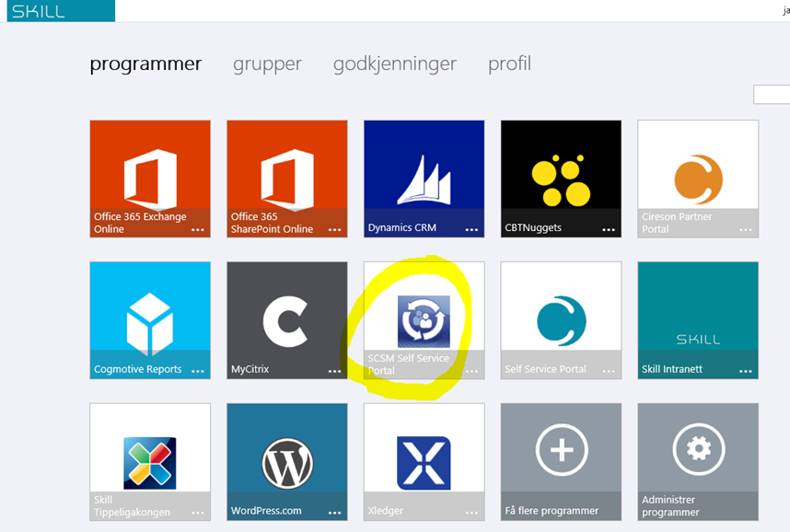The height and width of the screenshot is (532, 790).
Task: Open Administrer programmer gear tile
Action: pyautogui.click(x=698, y=462)
